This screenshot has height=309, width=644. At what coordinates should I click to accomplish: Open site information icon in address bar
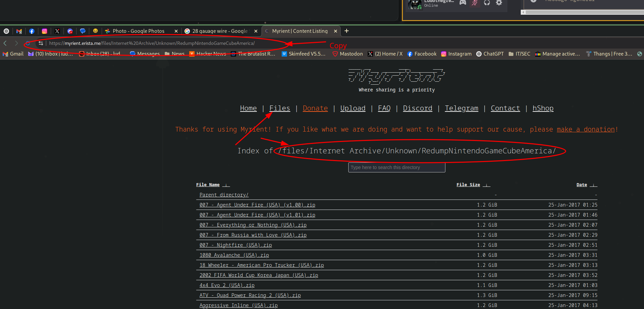click(41, 43)
